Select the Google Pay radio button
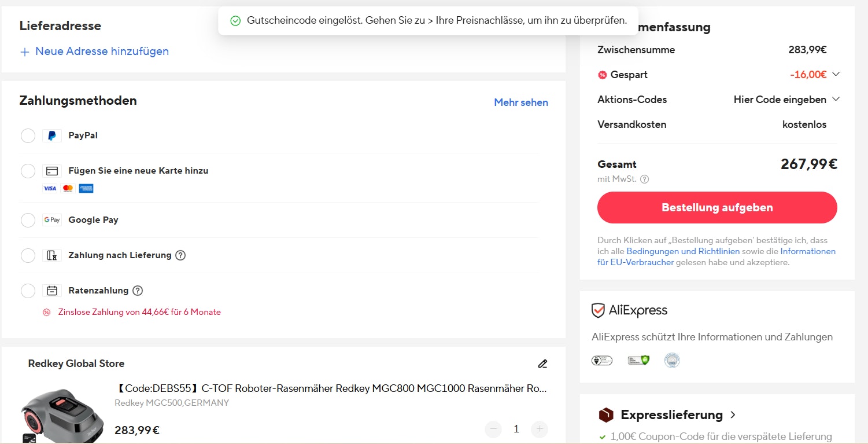This screenshot has width=868, height=444. (28, 220)
